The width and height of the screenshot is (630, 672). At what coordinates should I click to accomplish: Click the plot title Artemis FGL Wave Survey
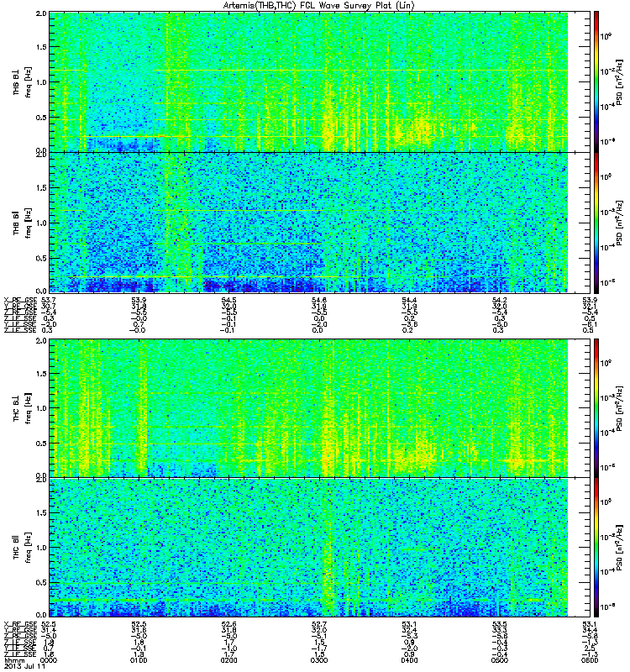pyautogui.click(x=319, y=6)
